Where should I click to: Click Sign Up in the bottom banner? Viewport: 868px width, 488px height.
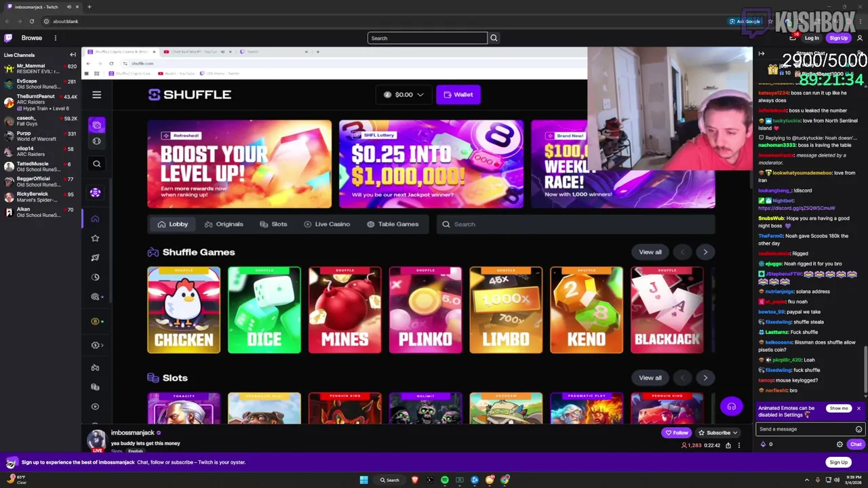pyautogui.click(x=838, y=462)
